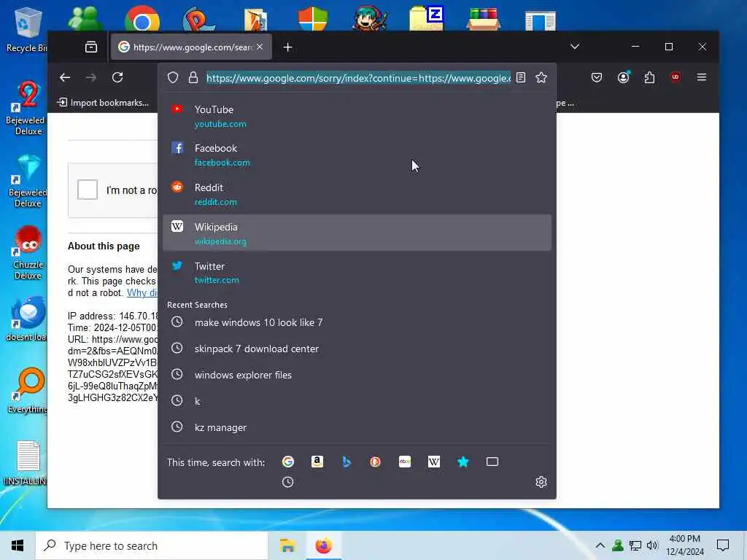Search this time with Wikipedia

click(434, 462)
